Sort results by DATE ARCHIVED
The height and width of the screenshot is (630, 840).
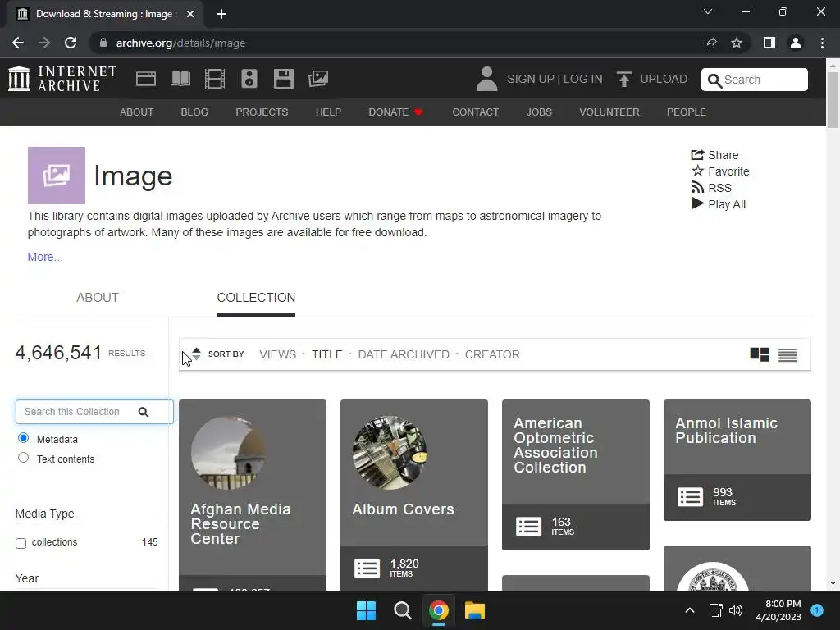tap(404, 354)
